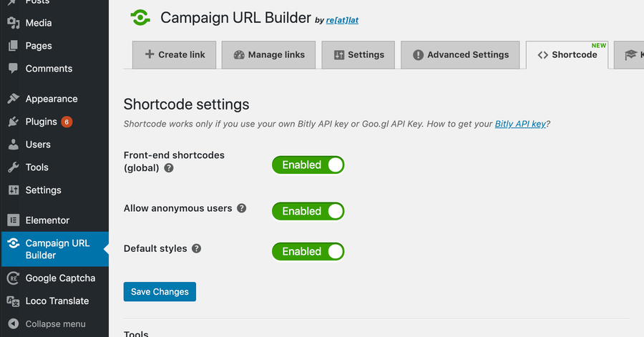
Task: Open help tooltip for Allow anonymous users
Action: (x=242, y=208)
